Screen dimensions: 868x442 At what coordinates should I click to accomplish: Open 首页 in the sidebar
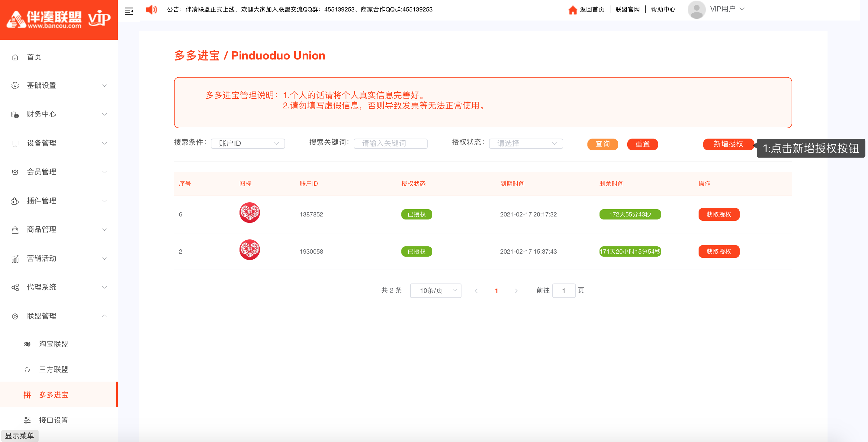59,57
